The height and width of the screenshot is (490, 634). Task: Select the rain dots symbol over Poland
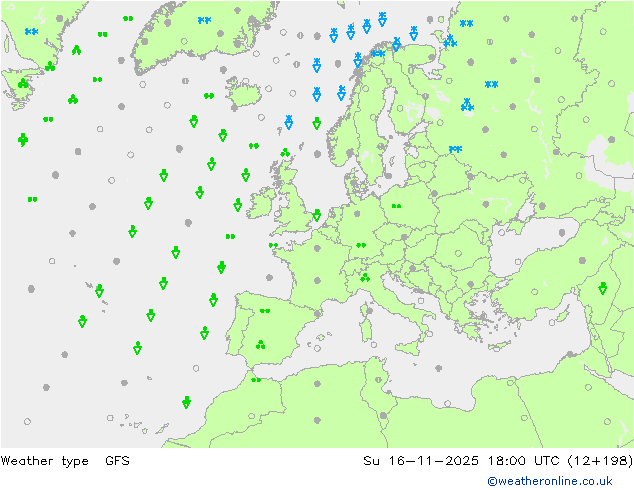pyautogui.click(x=397, y=206)
